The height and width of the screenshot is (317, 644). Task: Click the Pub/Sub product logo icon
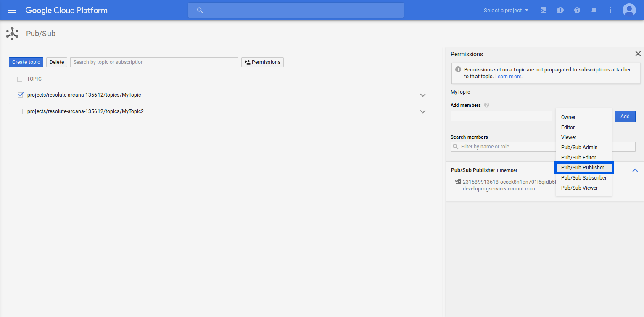12,34
